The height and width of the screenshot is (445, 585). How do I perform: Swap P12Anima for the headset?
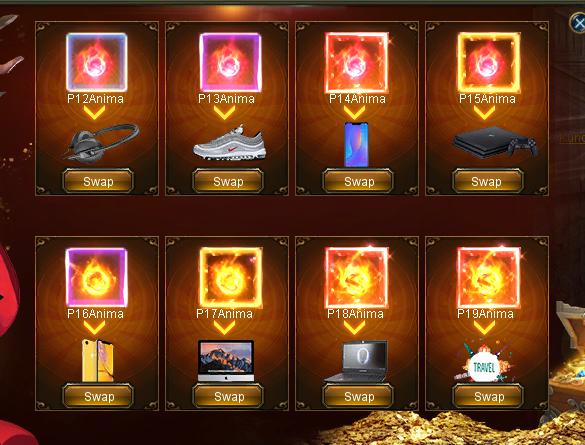pyautogui.click(x=98, y=181)
